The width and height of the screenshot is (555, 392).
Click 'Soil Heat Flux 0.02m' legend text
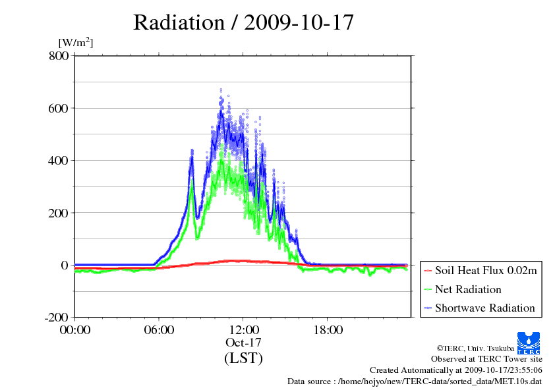pyautogui.click(x=486, y=271)
